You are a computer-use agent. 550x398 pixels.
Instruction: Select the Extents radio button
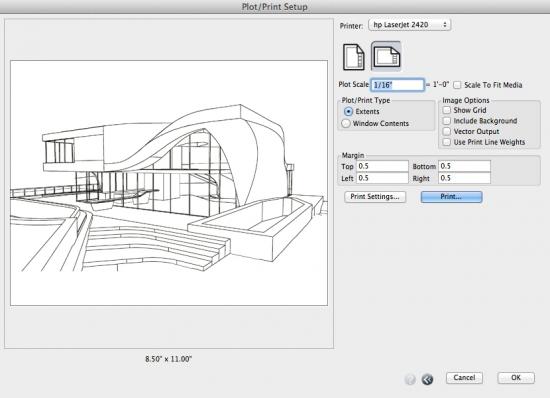[348, 112]
